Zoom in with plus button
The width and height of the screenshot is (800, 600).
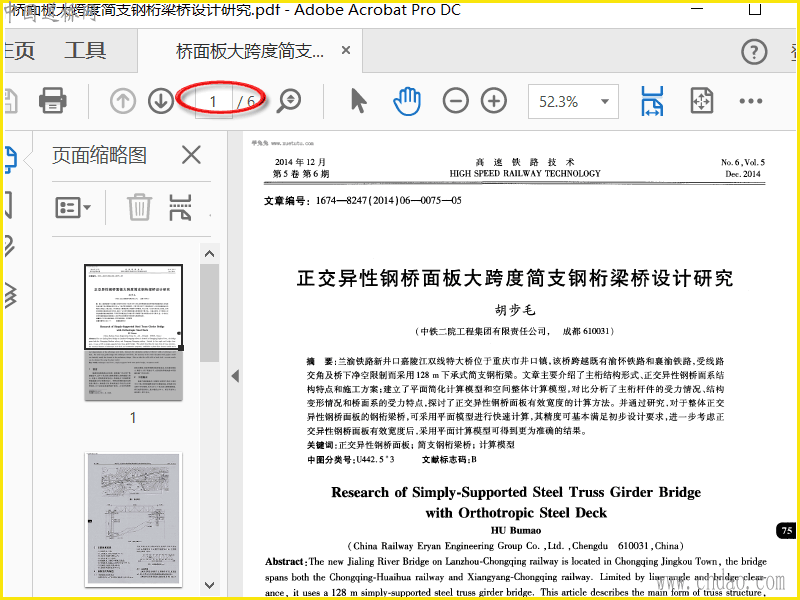click(494, 101)
